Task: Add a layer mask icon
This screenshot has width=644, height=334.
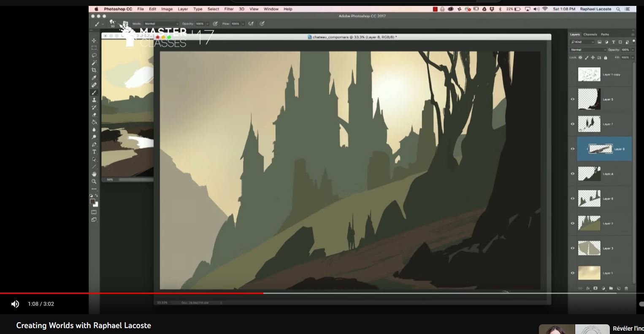Action: pyautogui.click(x=595, y=288)
